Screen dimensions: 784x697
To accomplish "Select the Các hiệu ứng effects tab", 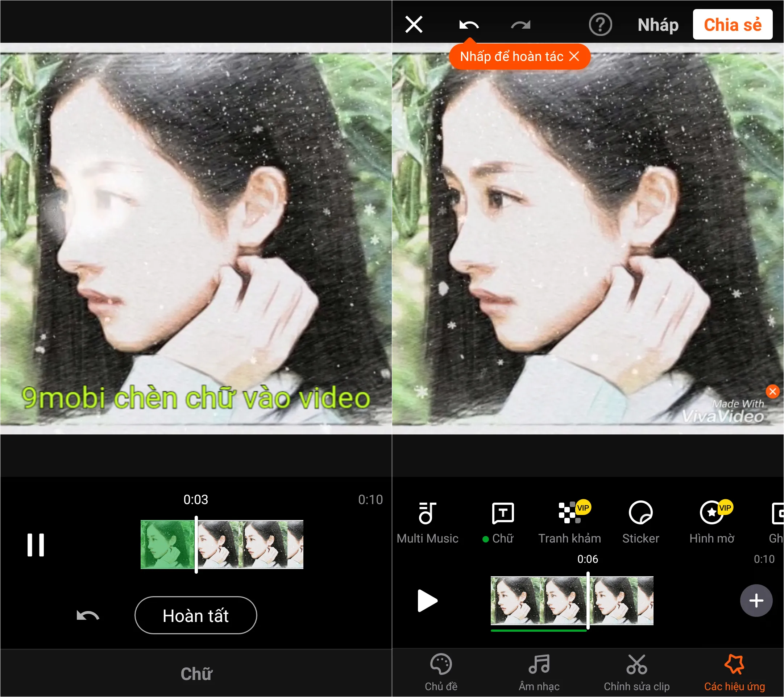I will (x=734, y=673).
